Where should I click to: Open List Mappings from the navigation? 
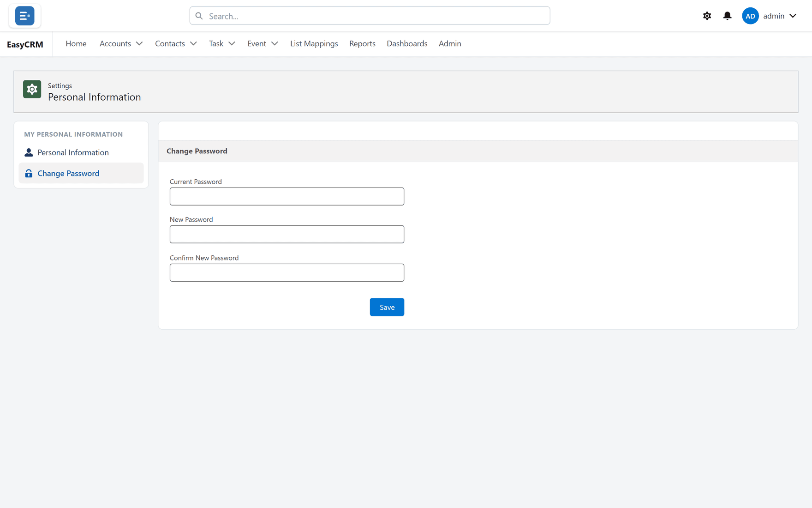[314, 43]
